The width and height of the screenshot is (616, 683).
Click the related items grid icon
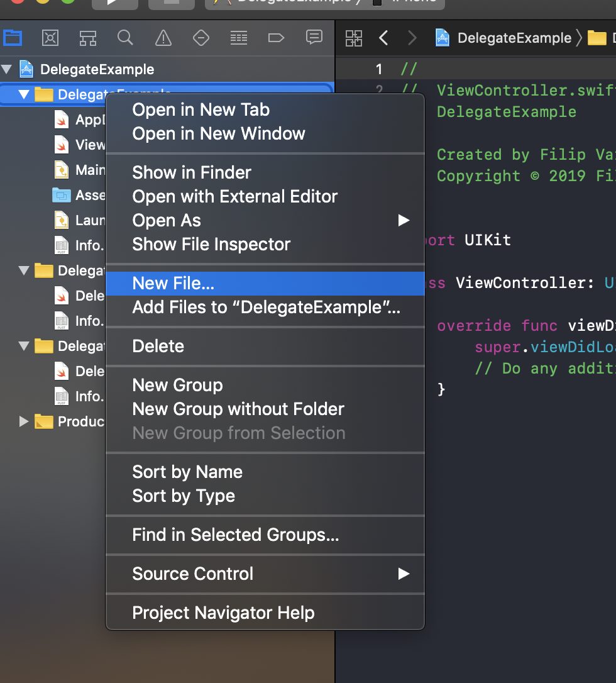pos(353,38)
